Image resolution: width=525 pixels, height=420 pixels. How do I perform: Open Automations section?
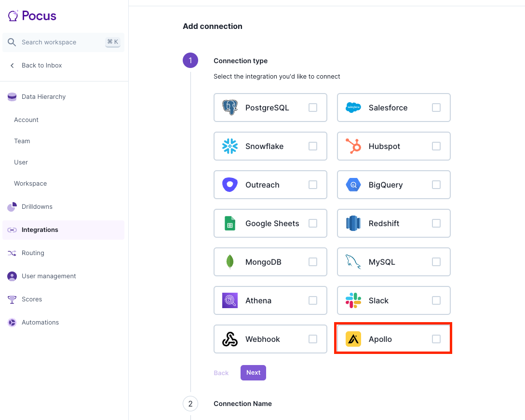pyautogui.click(x=63, y=322)
